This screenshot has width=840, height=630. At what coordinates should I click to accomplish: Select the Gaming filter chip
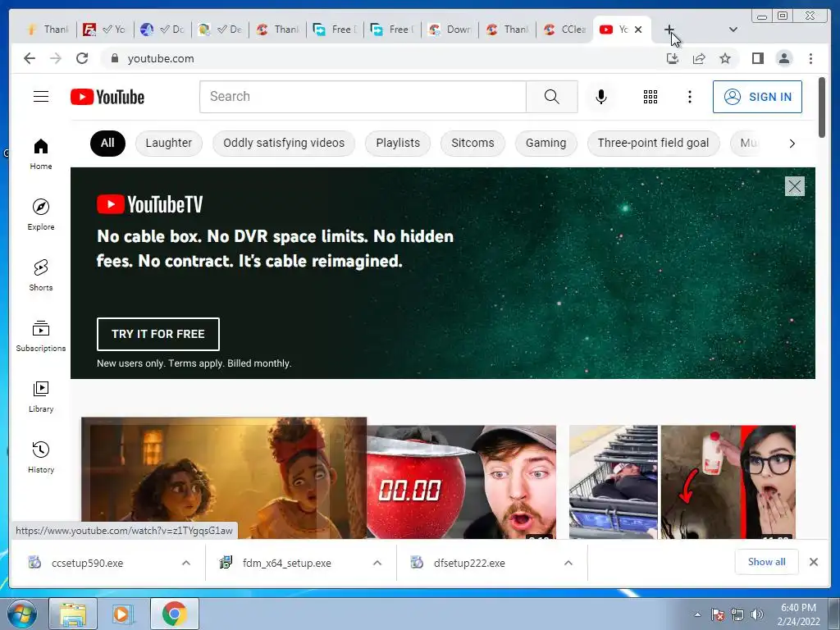point(546,143)
